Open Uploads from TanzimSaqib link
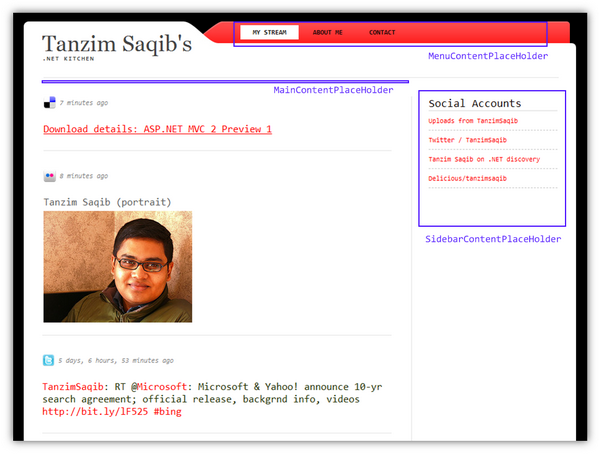Image resolution: width=600 pixels, height=454 pixels. (473, 121)
